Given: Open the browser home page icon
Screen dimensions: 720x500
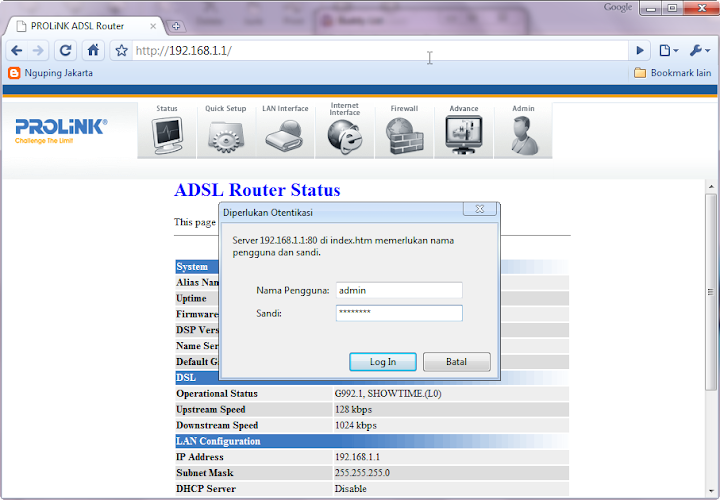Looking at the screenshot, I should coord(93,51).
